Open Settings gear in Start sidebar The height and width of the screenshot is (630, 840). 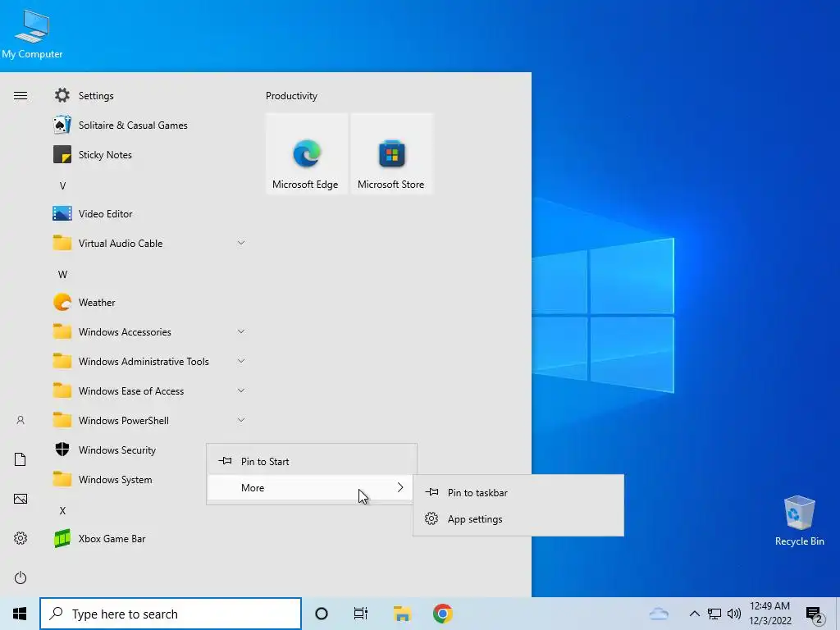(21, 538)
